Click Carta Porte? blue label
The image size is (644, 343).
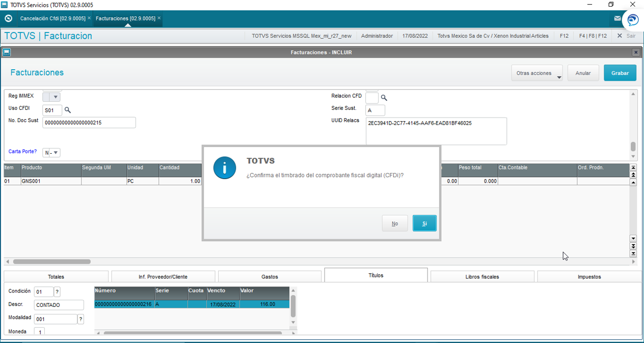22,152
